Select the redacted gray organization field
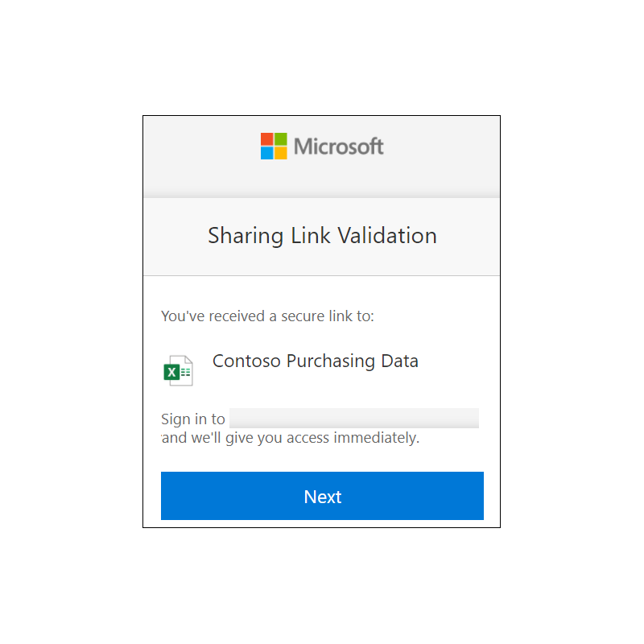644x644 pixels. 354,418
